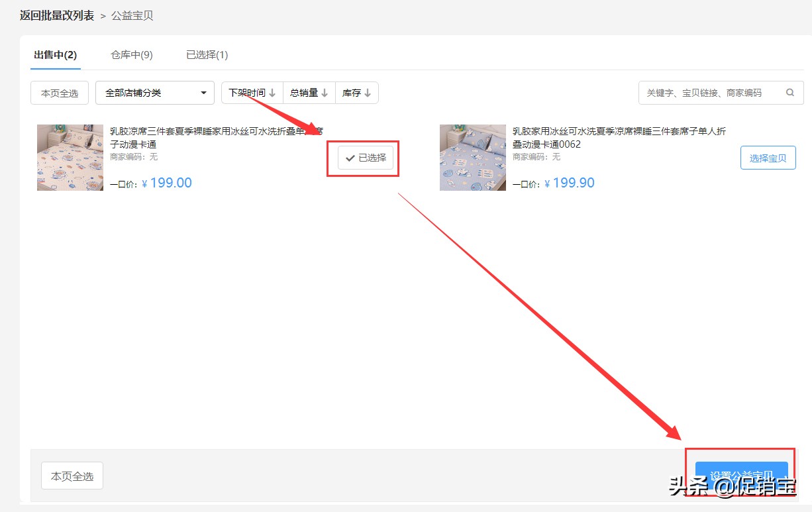Click the down arrow on 总销量 sort
The image size is (812, 512).
(x=324, y=93)
